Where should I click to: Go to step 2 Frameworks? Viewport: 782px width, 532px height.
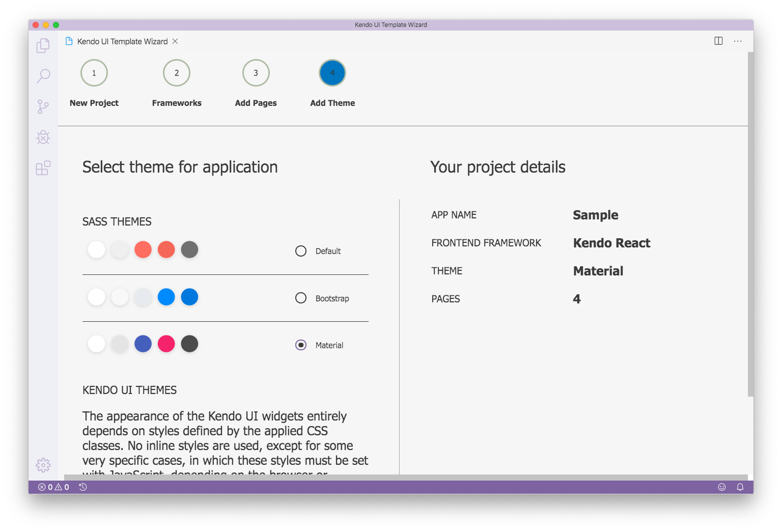coord(177,73)
